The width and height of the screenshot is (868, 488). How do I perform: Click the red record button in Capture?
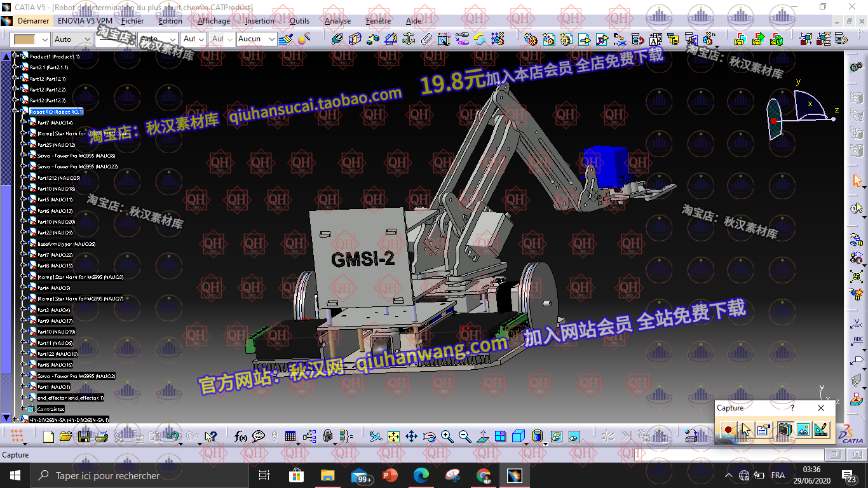(x=728, y=430)
